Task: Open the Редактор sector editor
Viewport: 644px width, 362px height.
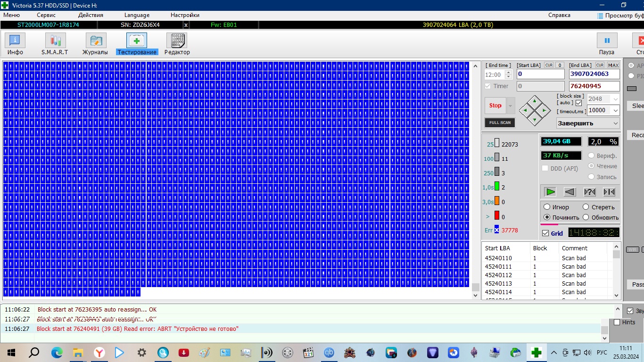Action: click(177, 44)
